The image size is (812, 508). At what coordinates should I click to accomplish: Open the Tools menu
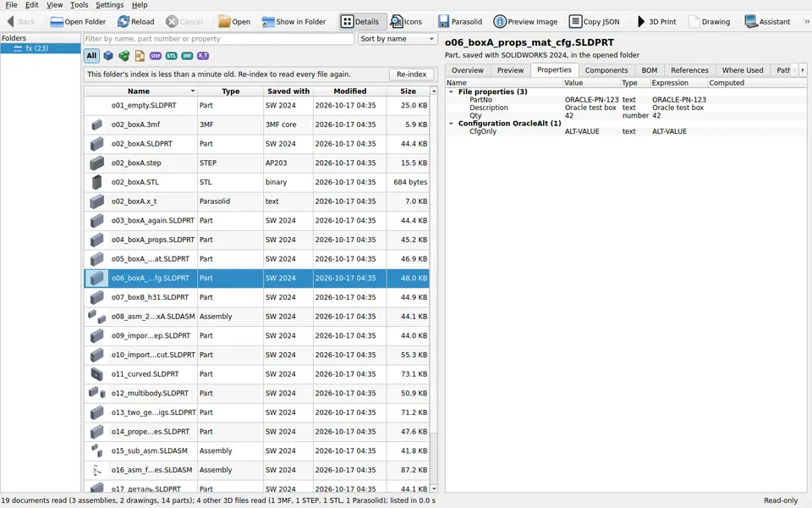[80, 5]
